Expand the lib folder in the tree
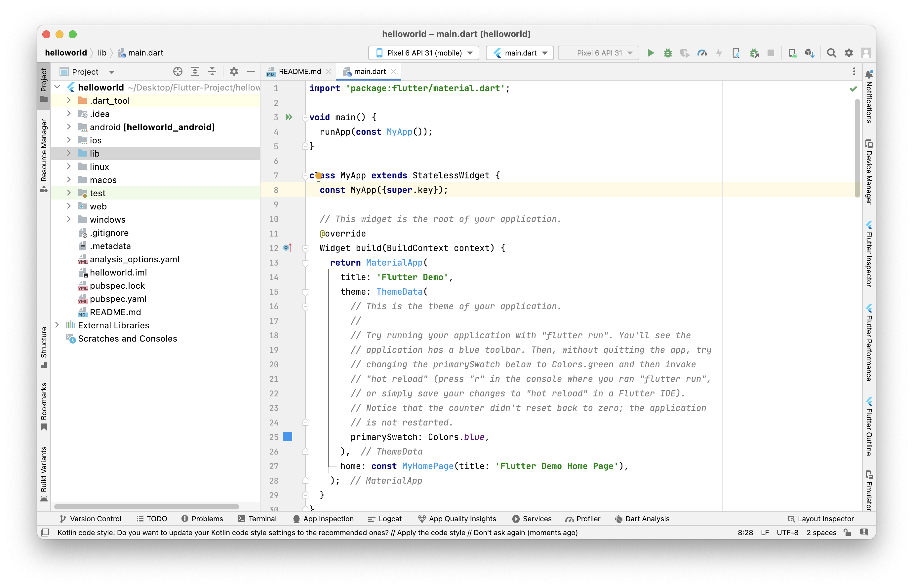Screen dimensions: 913x588 [x=69, y=153]
